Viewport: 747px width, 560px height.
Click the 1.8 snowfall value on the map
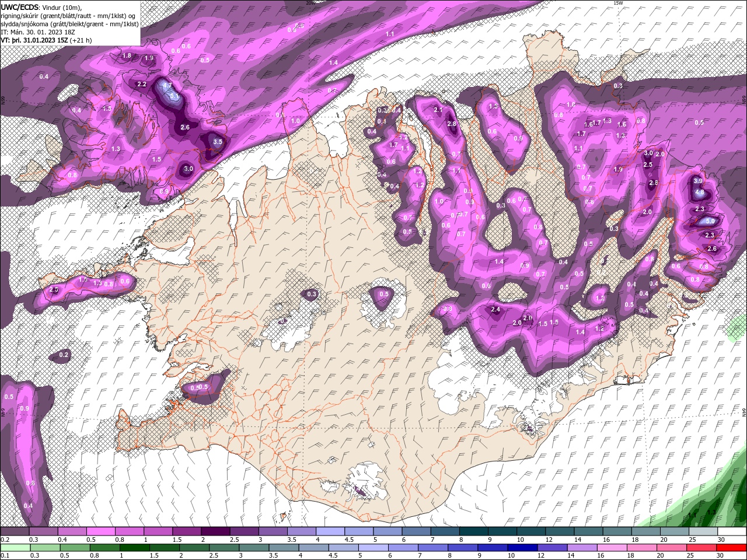point(127,56)
